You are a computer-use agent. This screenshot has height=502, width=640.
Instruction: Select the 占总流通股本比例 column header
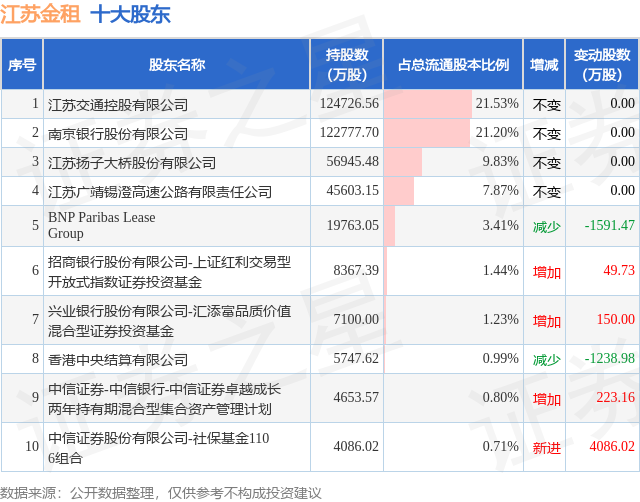[x=453, y=64]
